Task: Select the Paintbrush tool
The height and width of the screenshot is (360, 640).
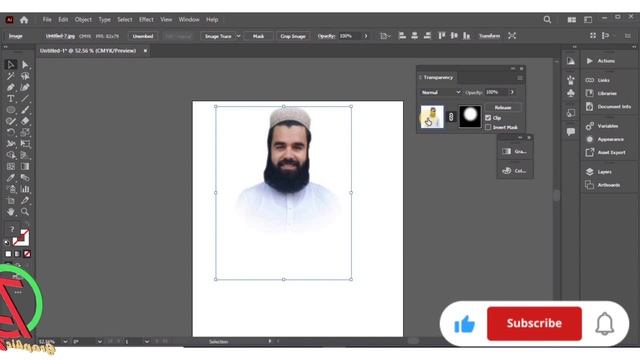Action: tap(25, 110)
